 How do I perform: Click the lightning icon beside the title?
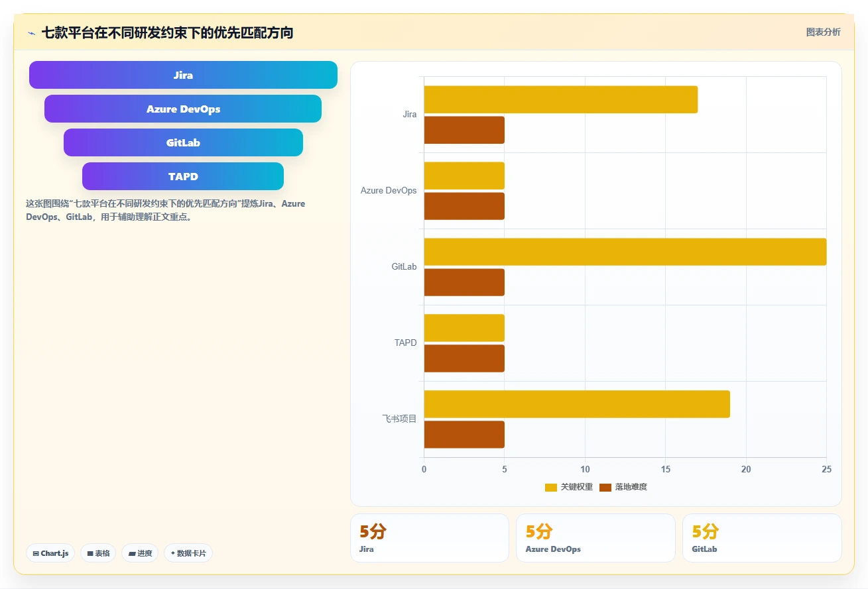click(x=31, y=32)
